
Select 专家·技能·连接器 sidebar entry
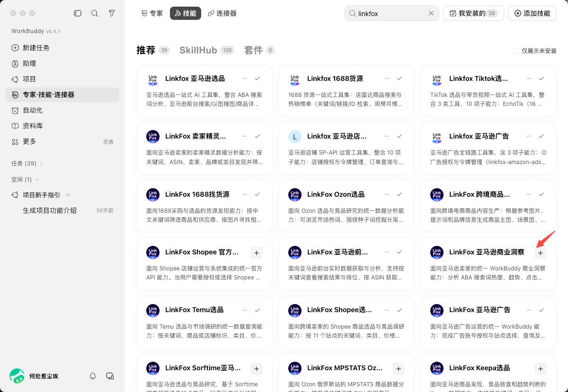coord(62,95)
